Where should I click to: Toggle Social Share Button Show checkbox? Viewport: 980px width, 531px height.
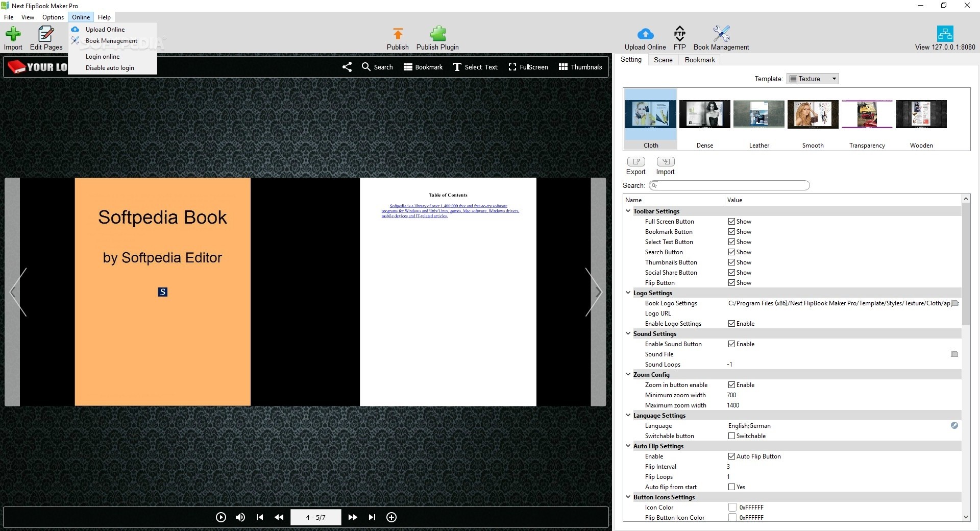tap(731, 273)
